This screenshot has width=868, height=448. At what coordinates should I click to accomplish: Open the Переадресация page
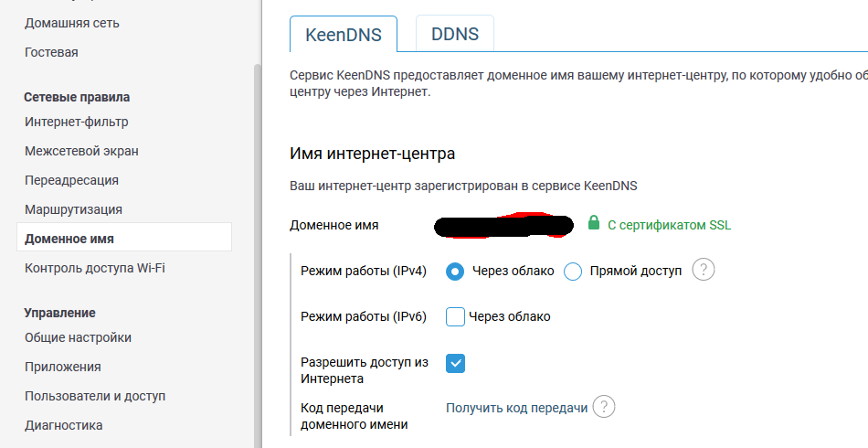[x=71, y=180]
